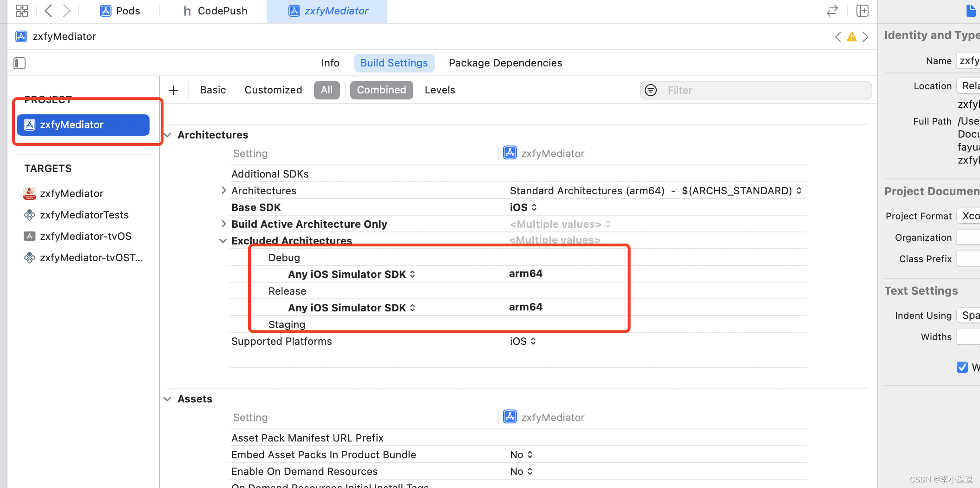Show Basic build settings
The image size is (980, 488).
coord(213,90)
